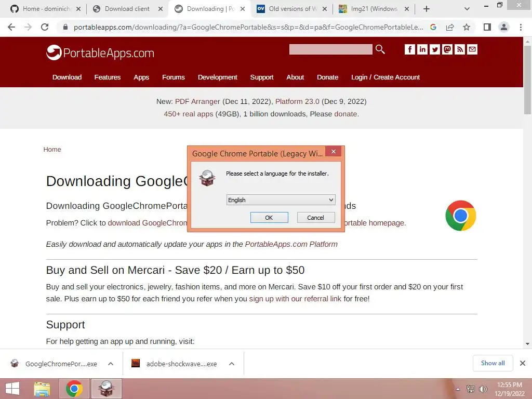Click Login / Create Account
Screen dimensions: 532x399
(x=385, y=77)
